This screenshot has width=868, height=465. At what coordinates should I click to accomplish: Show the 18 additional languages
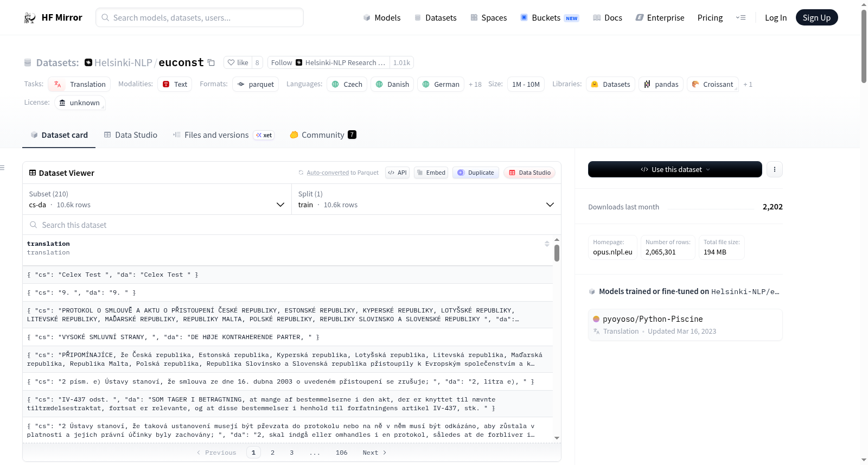tap(475, 84)
